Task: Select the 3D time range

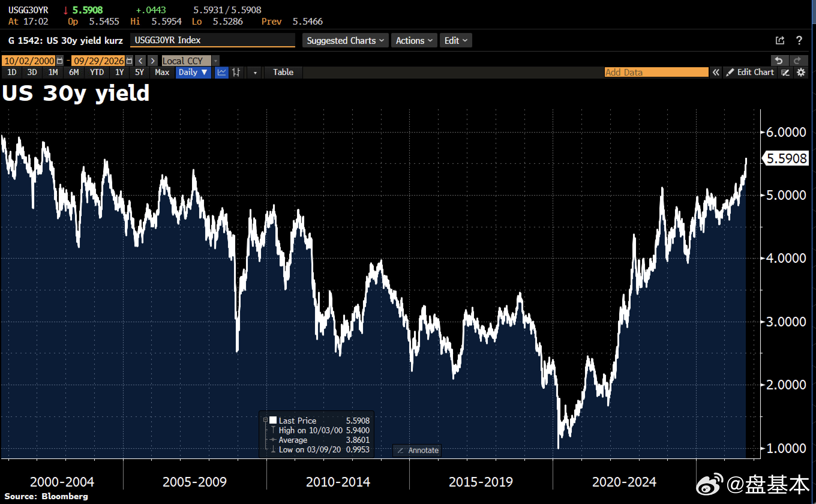Action: point(32,72)
